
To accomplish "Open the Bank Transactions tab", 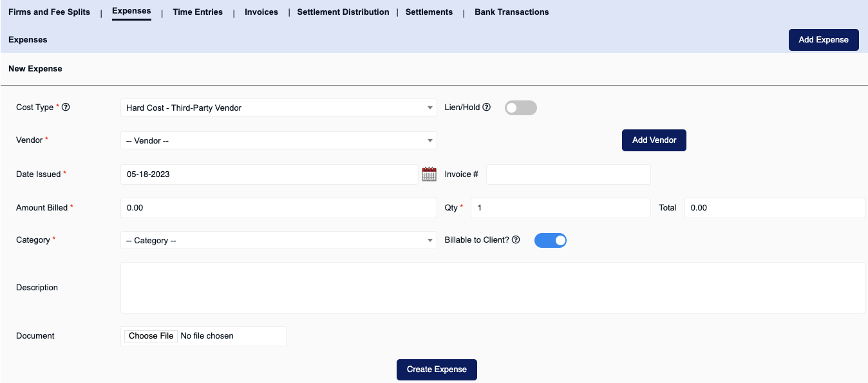I will point(512,12).
